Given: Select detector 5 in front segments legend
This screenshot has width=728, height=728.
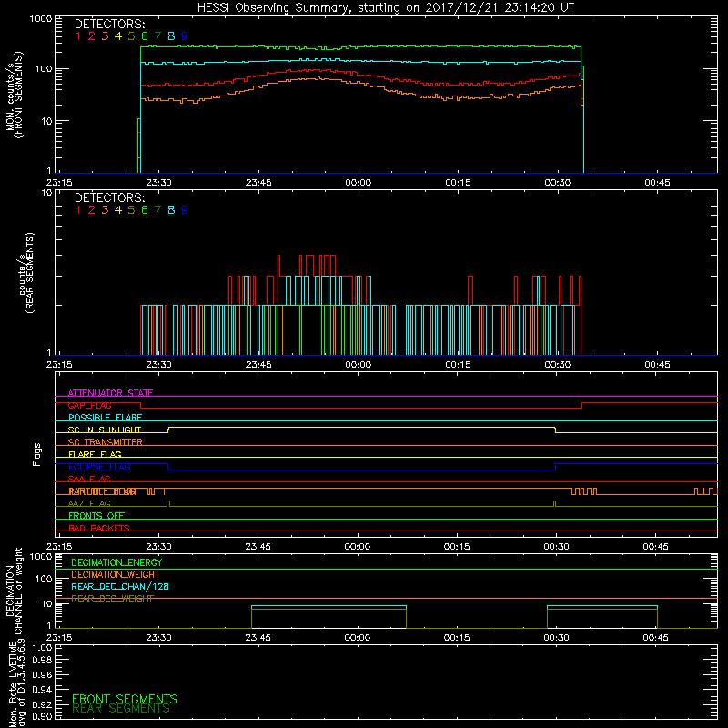Looking at the screenshot, I should click(x=131, y=36).
